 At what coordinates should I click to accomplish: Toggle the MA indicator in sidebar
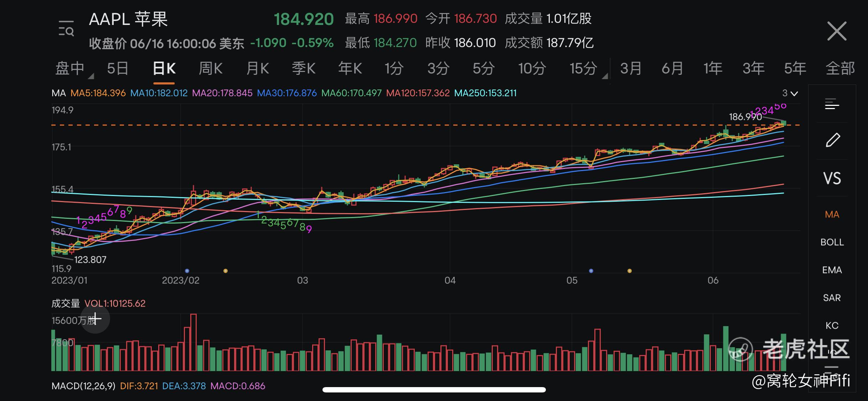pyautogui.click(x=832, y=215)
